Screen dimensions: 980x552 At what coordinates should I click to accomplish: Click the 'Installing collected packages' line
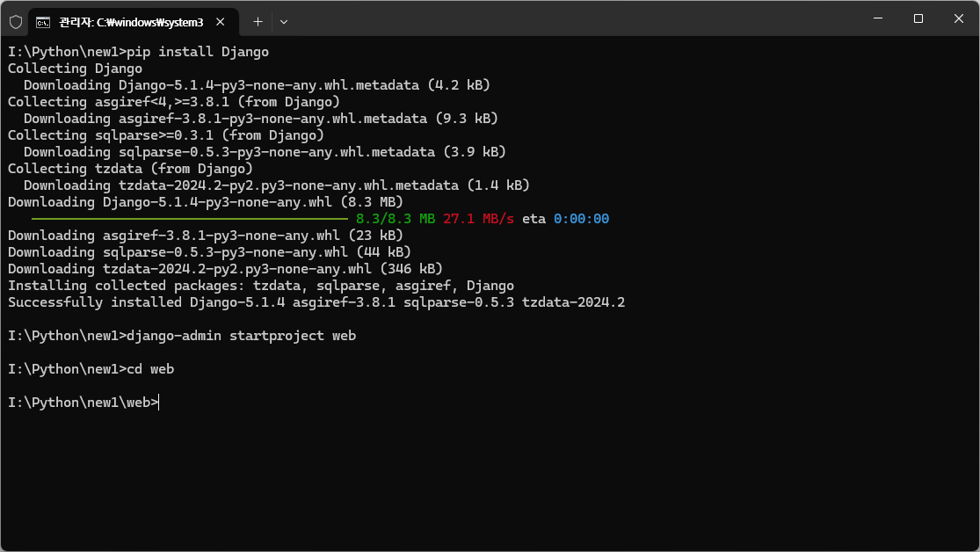click(x=261, y=286)
